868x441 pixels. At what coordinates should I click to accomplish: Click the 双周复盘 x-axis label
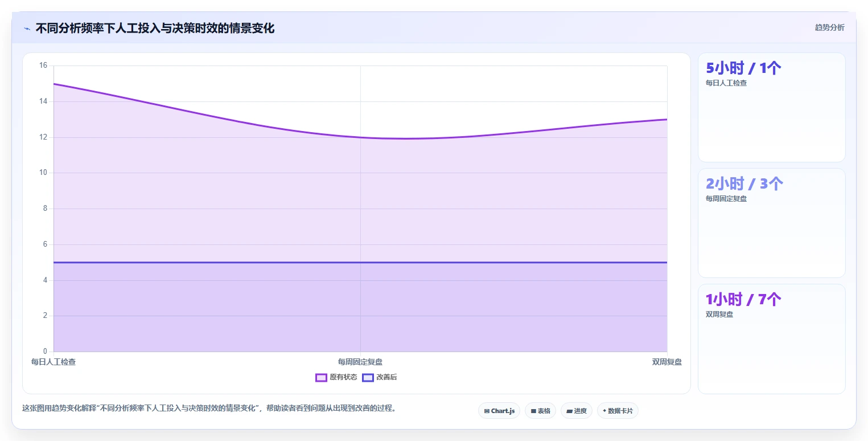coord(667,362)
